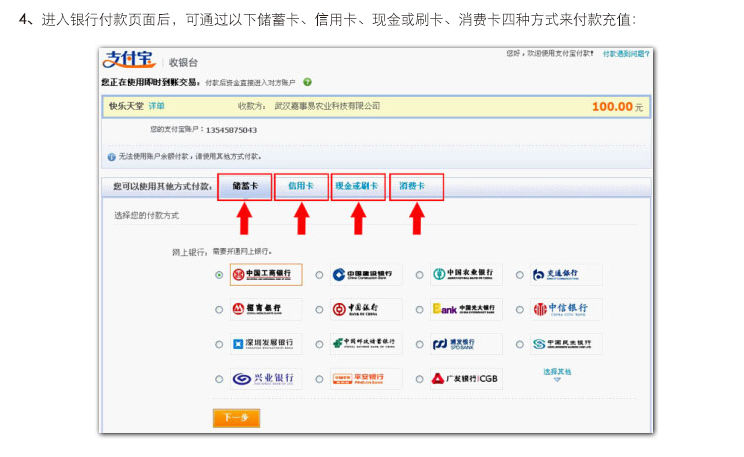This screenshot has width=744, height=457.
Task: Click the Ping An Bank (平安银行) logo
Action: click(x=366, y=379)
